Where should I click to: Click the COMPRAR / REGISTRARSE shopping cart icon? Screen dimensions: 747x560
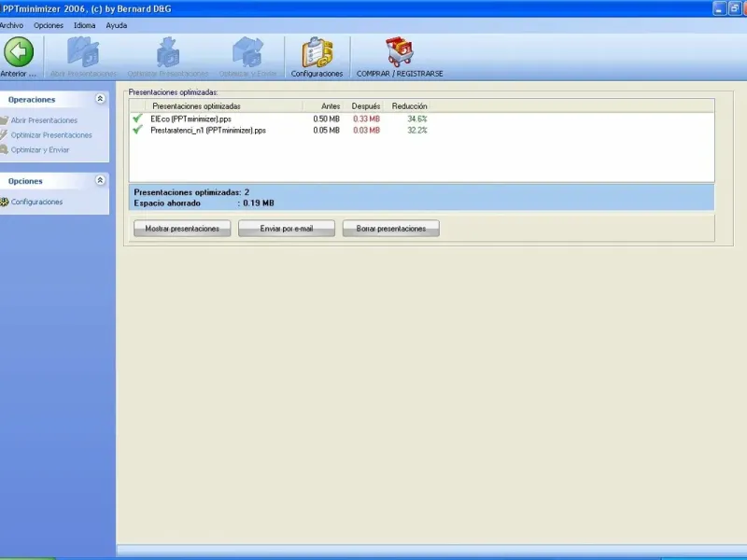pos(400,52)
